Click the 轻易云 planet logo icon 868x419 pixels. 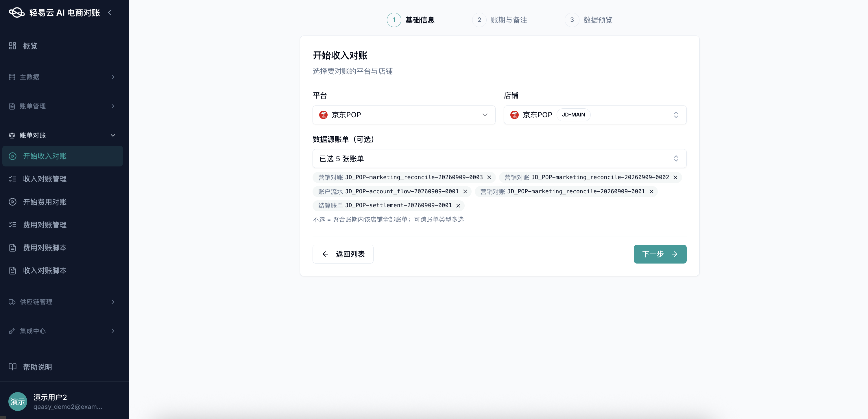16,13
